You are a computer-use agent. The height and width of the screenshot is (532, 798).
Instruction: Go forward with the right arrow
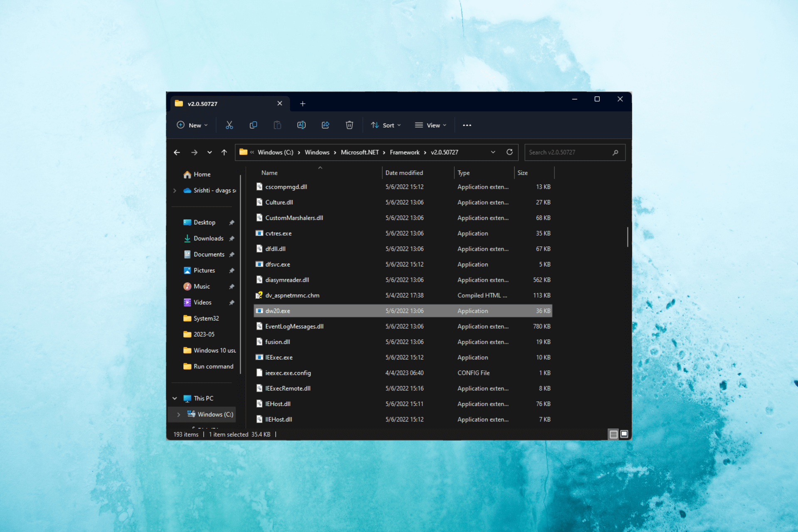[x=194, y=153]
